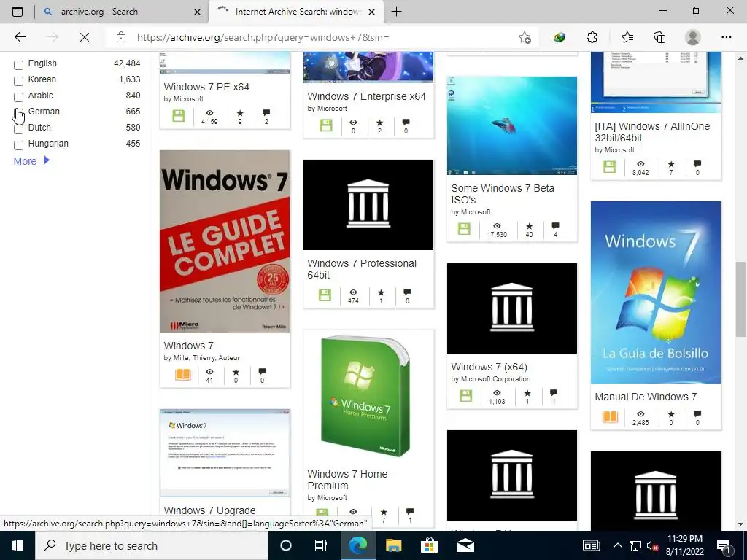Check the Hungarian language filter
This screenshot has width=747, height=560.
click(x=18, y=145)
